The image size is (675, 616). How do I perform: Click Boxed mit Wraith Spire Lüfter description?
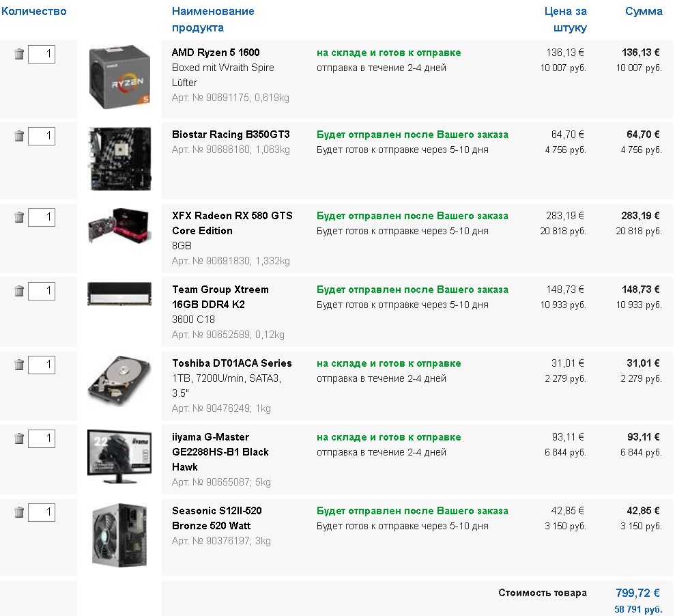click(x=223, y=75)
